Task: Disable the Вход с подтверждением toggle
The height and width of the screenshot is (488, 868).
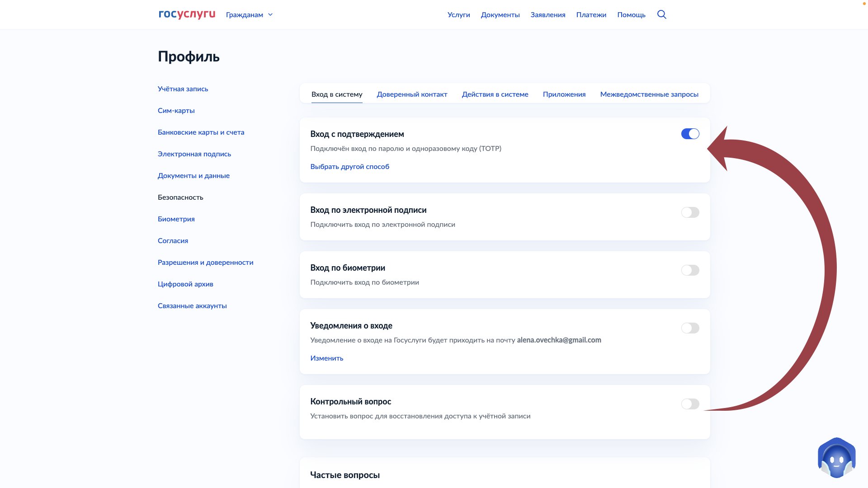Action: 690,134
